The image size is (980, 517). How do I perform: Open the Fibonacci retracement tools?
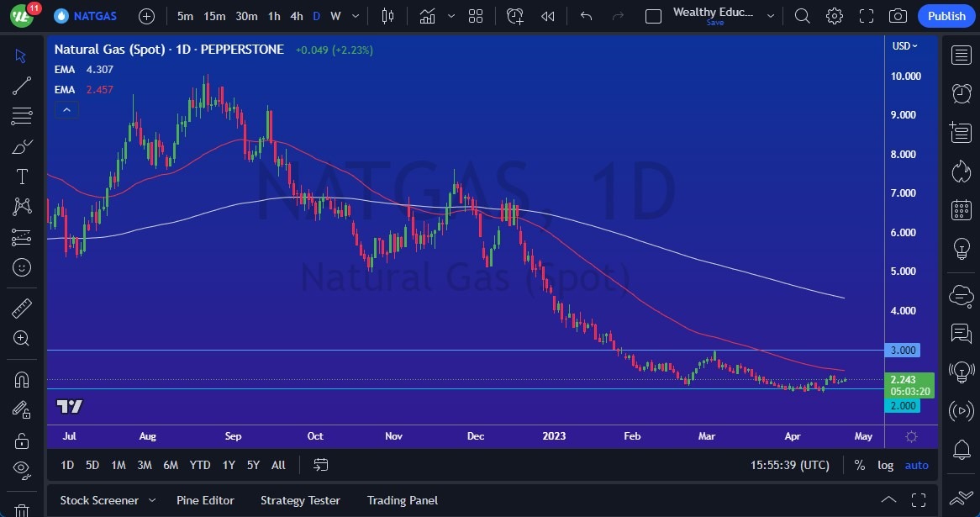[x=22, y=116]
